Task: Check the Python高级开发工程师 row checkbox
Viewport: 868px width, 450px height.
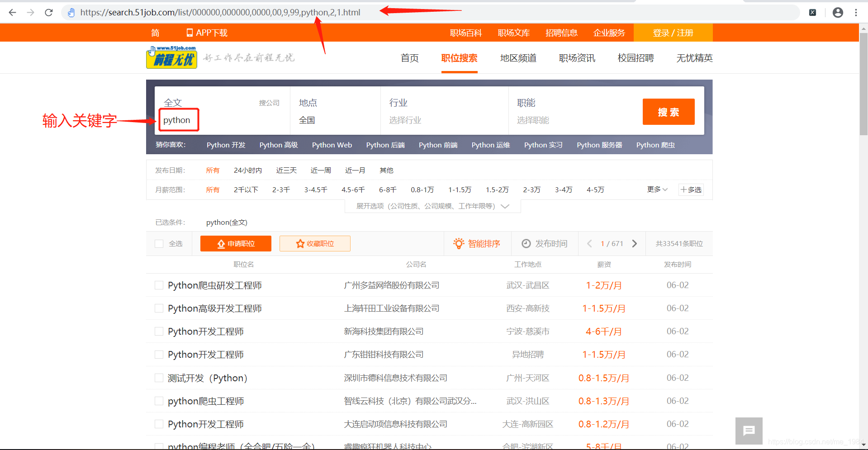Action: pos(159,308)
